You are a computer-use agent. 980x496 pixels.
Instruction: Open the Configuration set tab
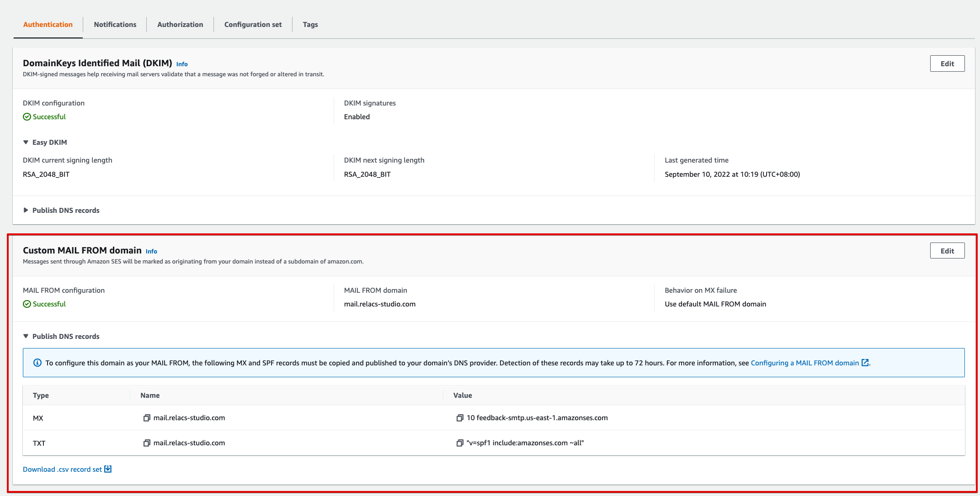click(253, 25)
